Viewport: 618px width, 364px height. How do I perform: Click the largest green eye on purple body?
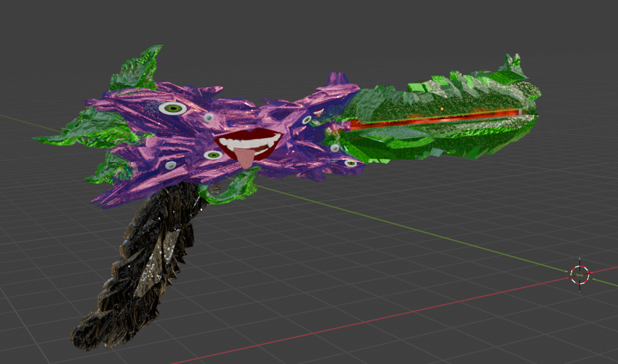click(x=172, y=108)
